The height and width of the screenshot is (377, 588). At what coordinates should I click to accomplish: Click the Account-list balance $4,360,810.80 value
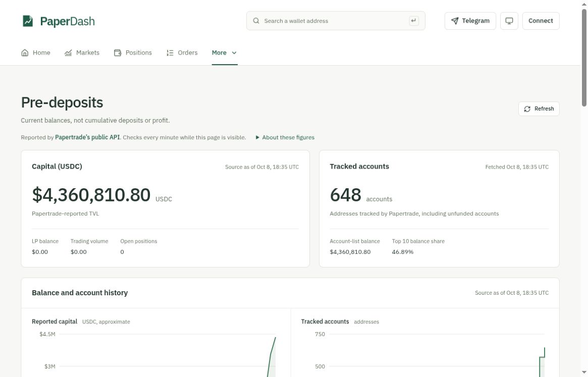(x=350, y=252)
